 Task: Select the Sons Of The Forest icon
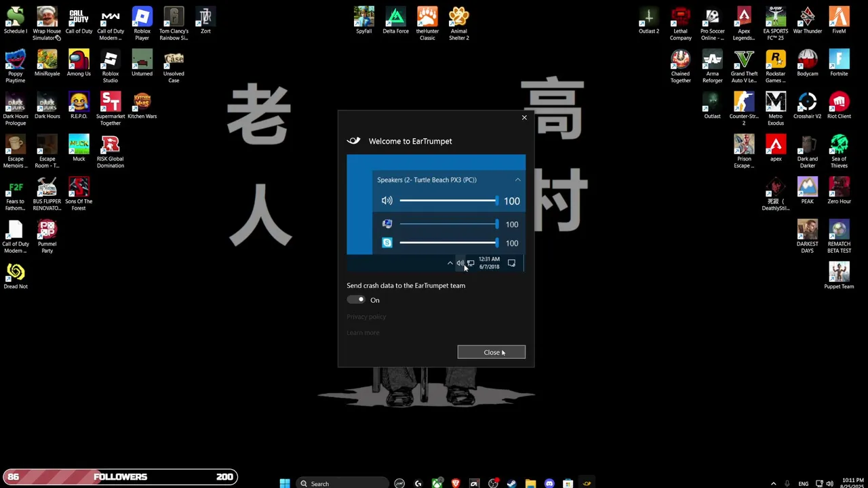[79, 195]
